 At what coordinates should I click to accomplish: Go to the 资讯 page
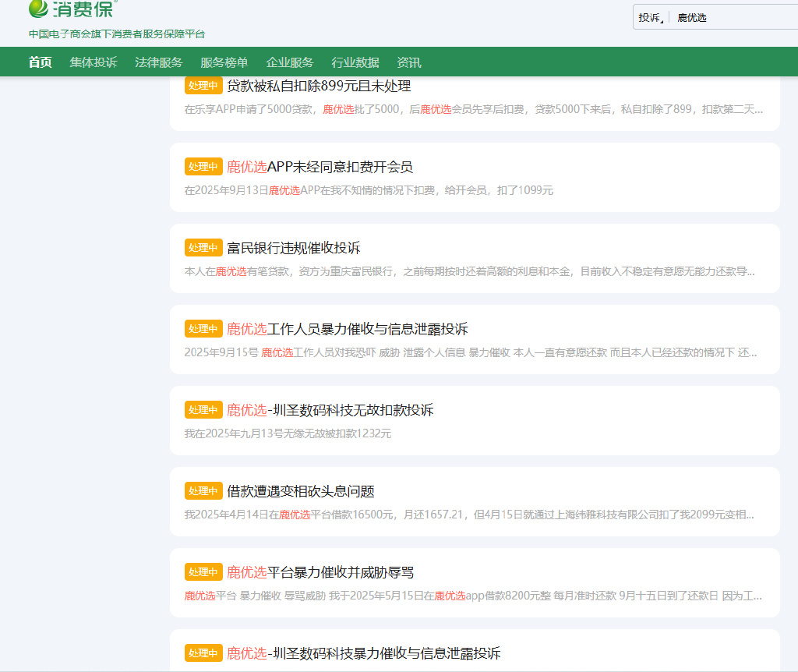click(409, 62)
